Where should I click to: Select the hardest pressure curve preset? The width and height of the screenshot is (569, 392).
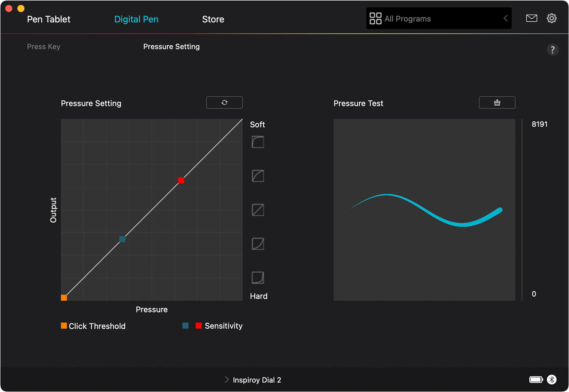click(258, 277)
